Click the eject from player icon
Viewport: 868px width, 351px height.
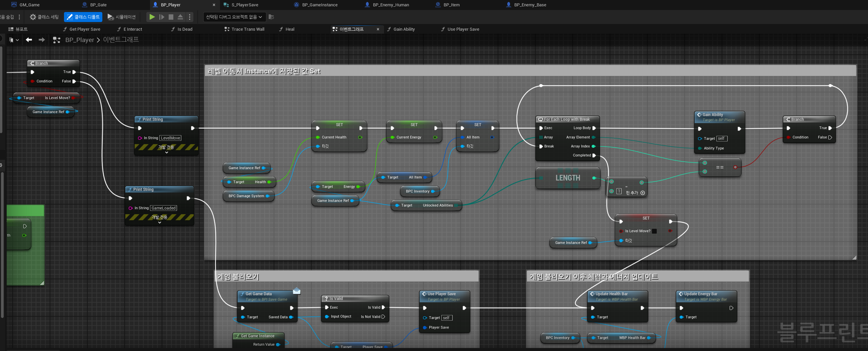point(180,17)
